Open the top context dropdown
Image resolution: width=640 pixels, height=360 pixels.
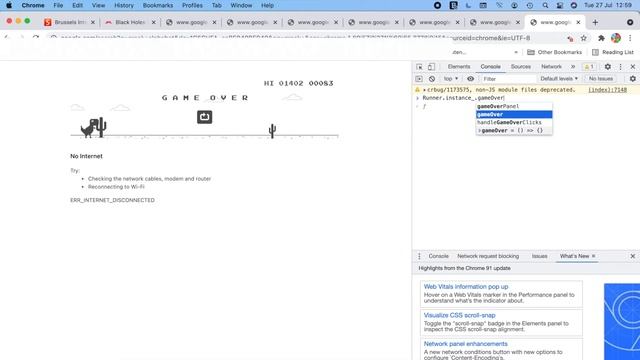point(451,79)
